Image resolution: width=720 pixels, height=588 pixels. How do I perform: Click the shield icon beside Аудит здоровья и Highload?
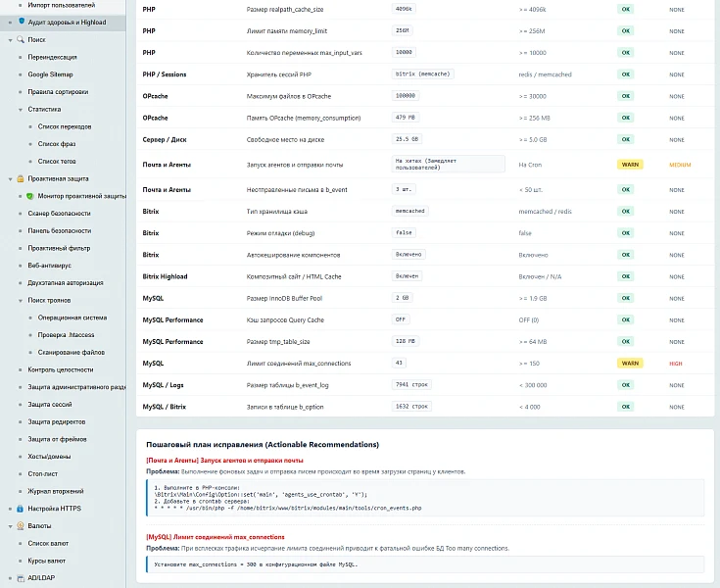tap(22, 22)
